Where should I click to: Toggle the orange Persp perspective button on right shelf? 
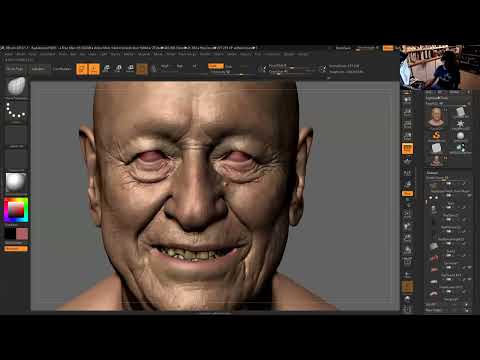tap(407, 148)
